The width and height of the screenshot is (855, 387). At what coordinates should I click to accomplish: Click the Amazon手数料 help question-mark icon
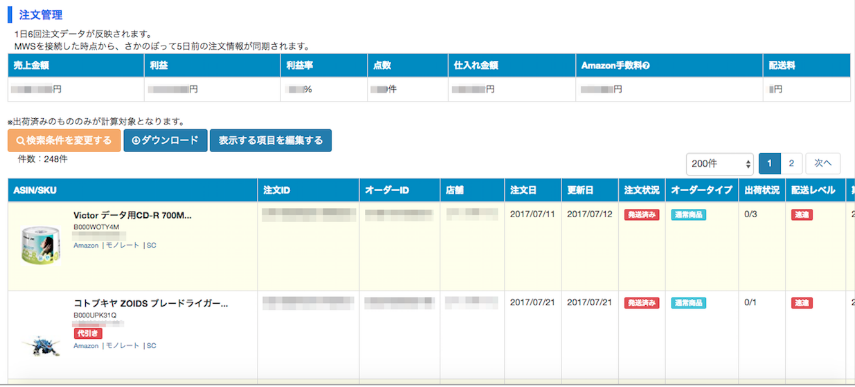(x=647, y=65)
